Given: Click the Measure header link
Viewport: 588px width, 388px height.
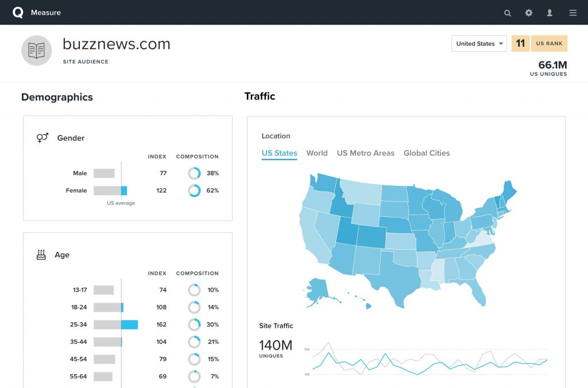Looking at the screenshot, I should [x=46, y=13].
